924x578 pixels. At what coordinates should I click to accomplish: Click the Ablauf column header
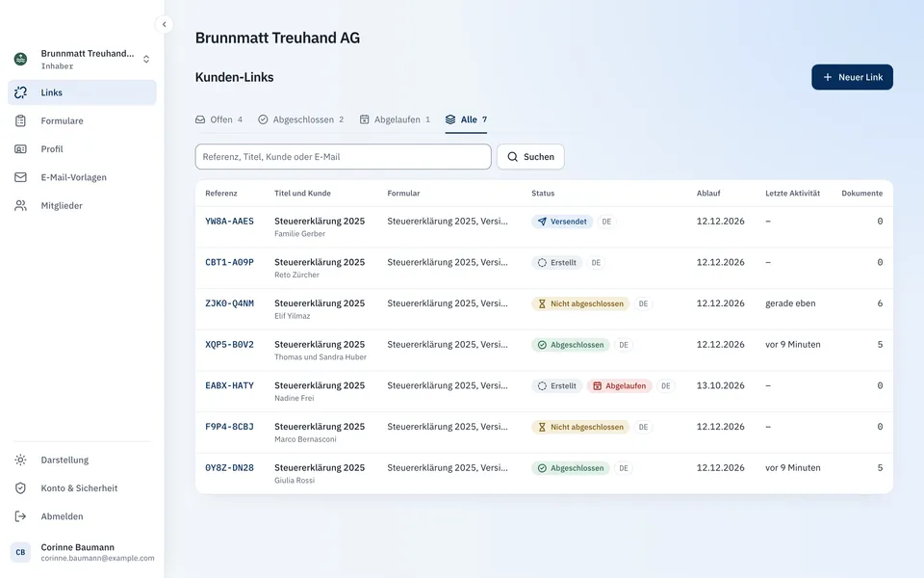pyautogui.click(x=708, y=194)
